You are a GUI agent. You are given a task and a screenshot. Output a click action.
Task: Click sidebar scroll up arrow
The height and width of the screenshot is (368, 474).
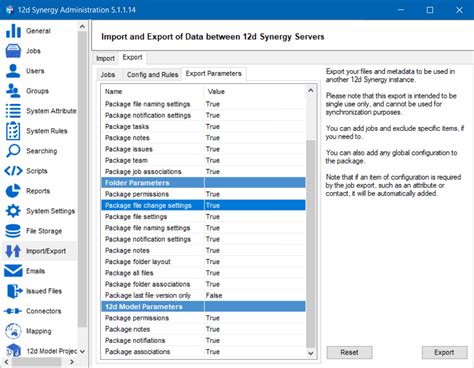[x=82, y=27]
